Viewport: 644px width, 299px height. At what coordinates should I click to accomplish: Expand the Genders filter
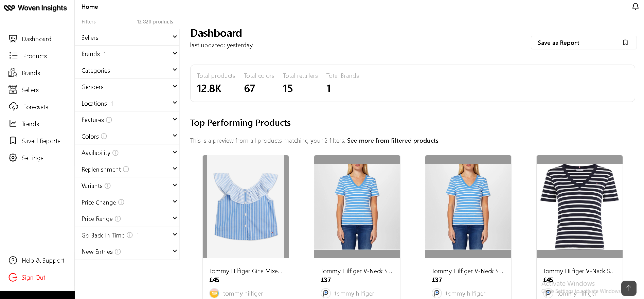click(127, 87)
